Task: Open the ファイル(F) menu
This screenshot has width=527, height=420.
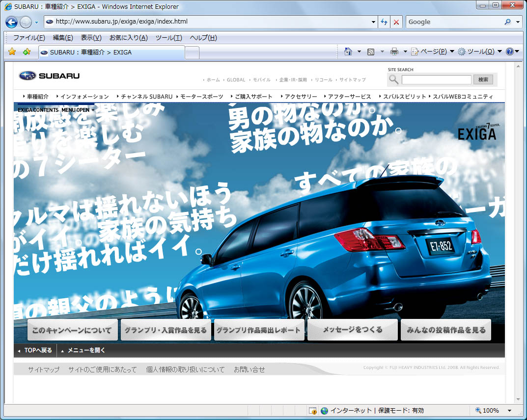Action: [29, 38]
